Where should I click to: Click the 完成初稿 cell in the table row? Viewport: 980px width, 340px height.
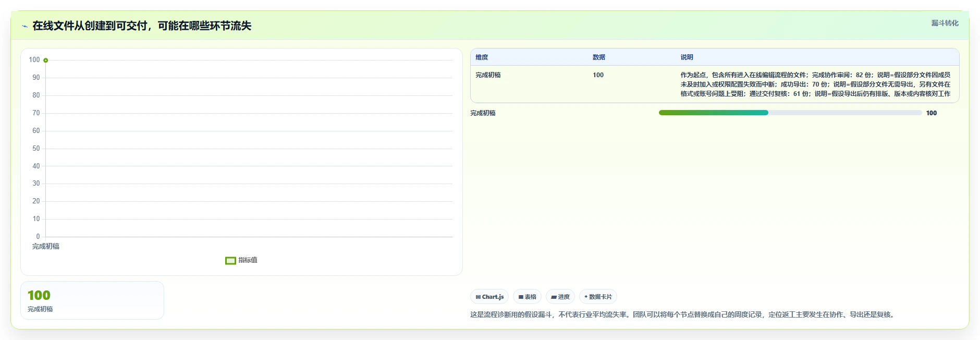pyautogui.click(x=488, y=75)
